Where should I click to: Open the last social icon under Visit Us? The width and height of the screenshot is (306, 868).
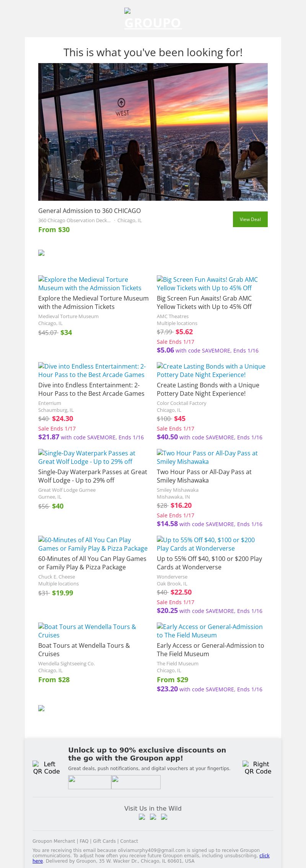click(164, 817)
